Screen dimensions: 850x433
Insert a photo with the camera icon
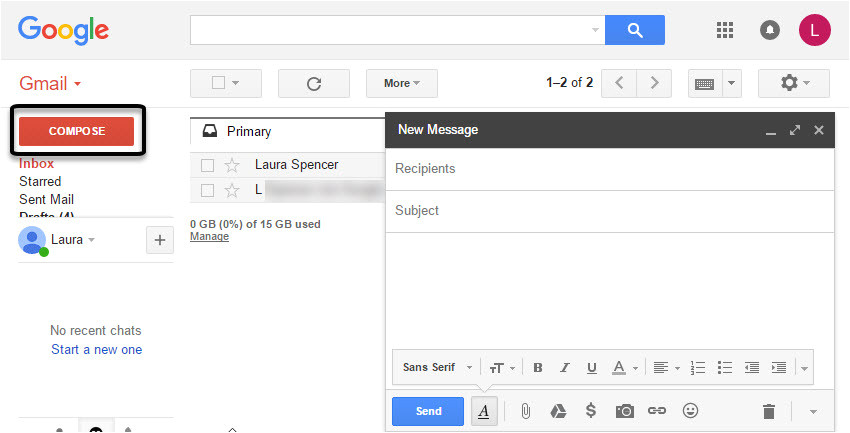click(625, 411)
